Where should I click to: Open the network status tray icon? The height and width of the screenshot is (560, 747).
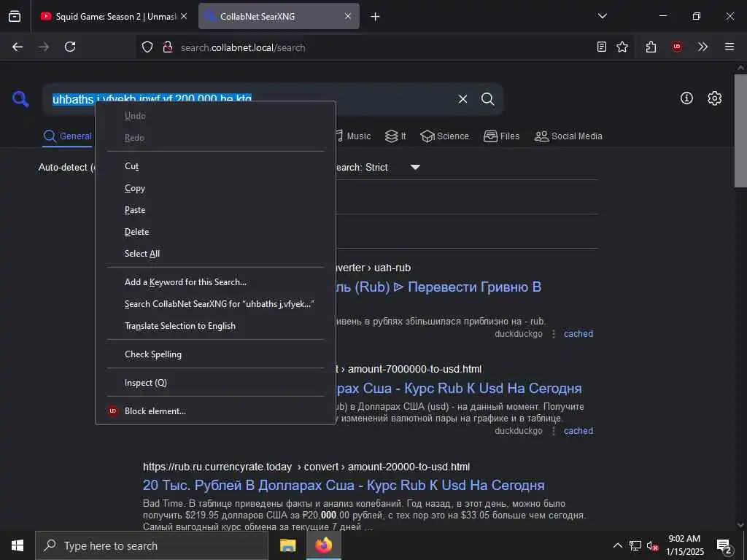coord(635,545)
